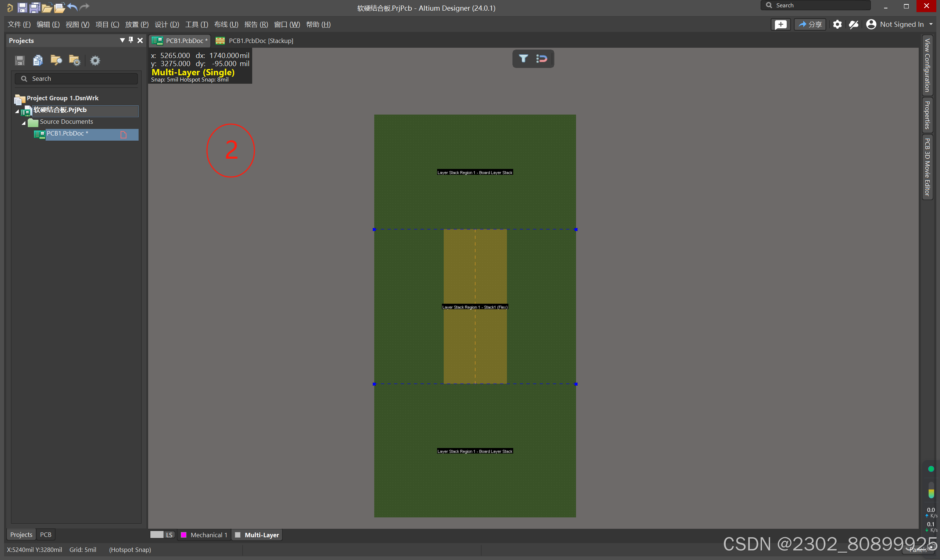Click the Save icon in the title bar

pyautogui.click(x=22, y=7)
